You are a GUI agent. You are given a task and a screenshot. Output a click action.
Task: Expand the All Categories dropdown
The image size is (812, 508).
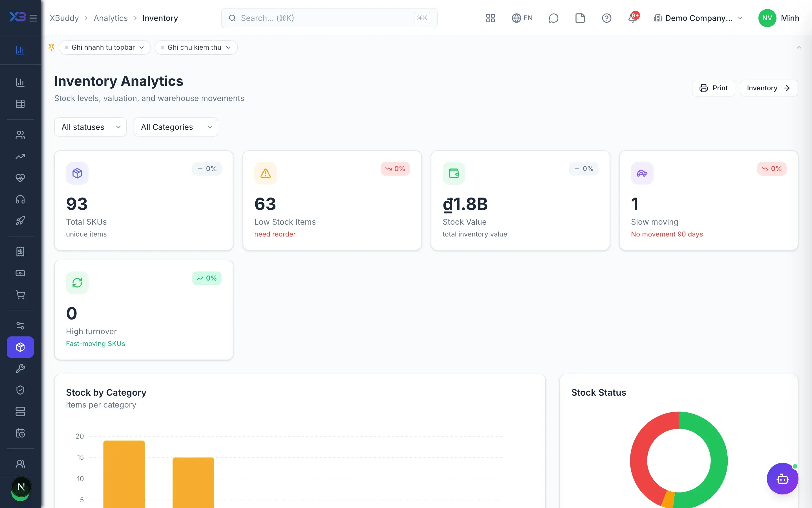click(176, 127)
